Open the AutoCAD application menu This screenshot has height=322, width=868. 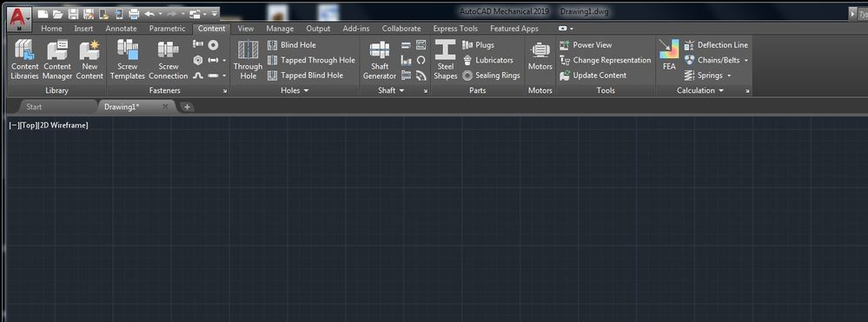point(19,18)
